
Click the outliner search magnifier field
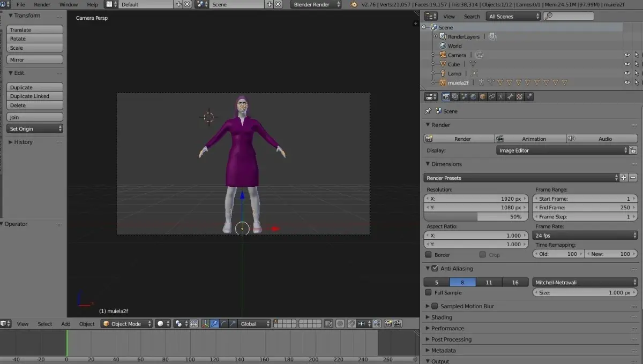[569, 16]
